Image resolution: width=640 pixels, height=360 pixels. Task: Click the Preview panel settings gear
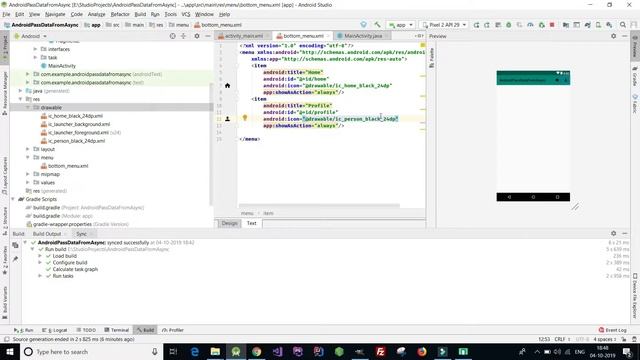point(613,36)
